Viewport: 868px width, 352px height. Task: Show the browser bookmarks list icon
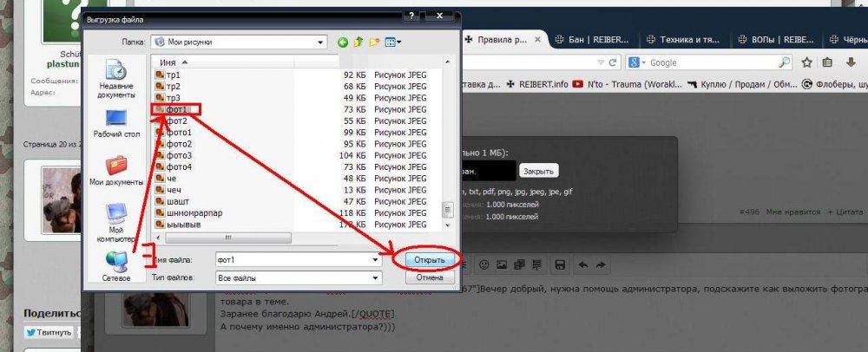827,62
